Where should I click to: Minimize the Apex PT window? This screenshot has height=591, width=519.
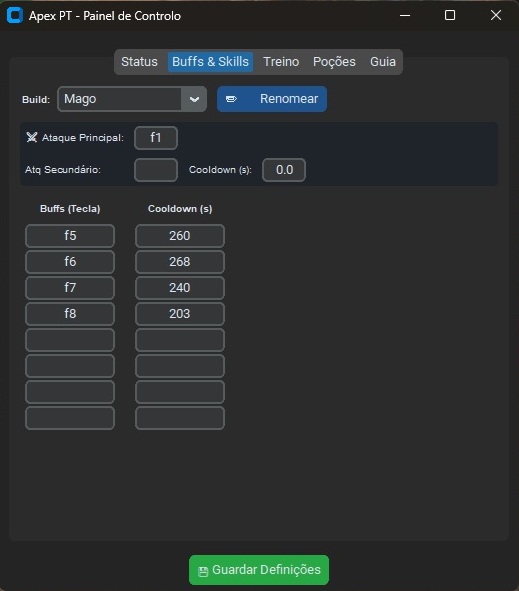click(405, 15)
